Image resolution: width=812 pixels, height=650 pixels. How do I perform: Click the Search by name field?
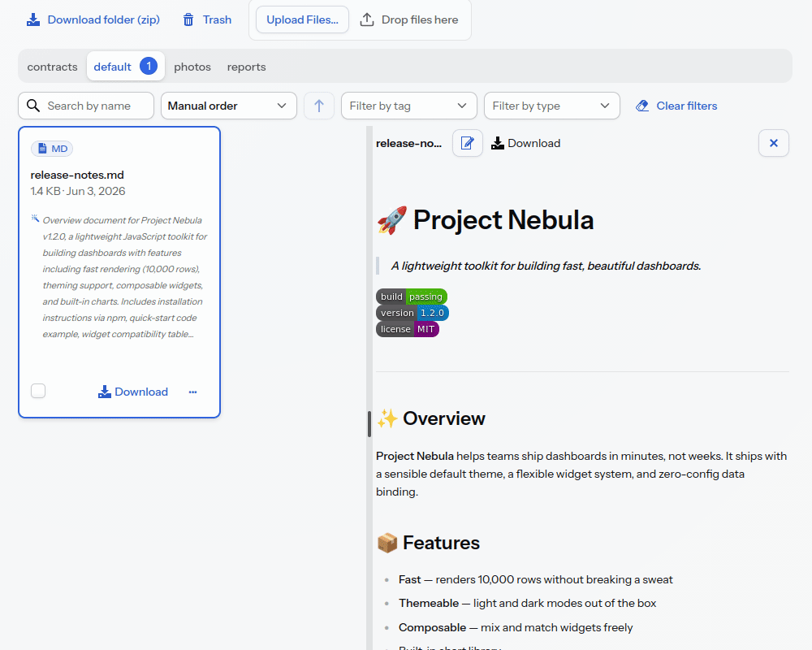tap(86, 106)
